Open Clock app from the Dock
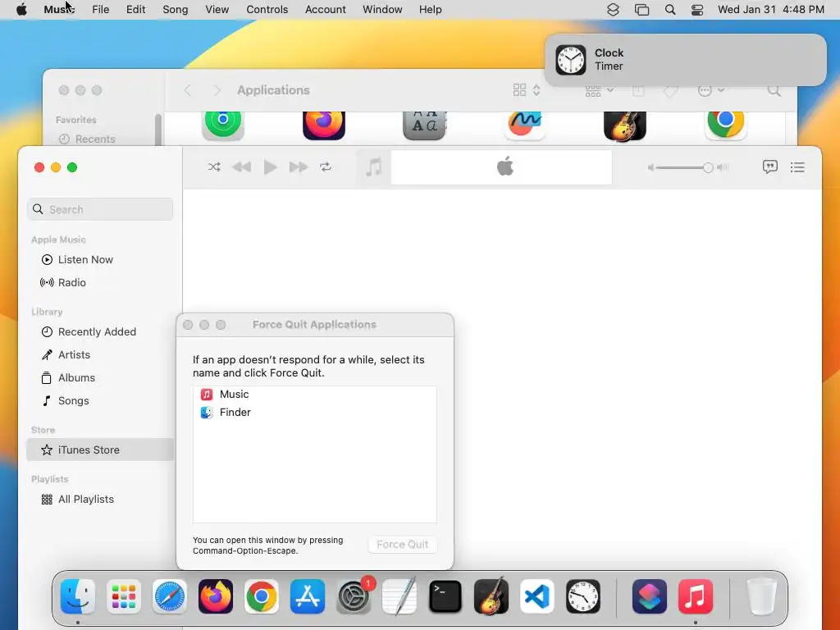This screenshot has height=630, width=840. click(583, 596)
